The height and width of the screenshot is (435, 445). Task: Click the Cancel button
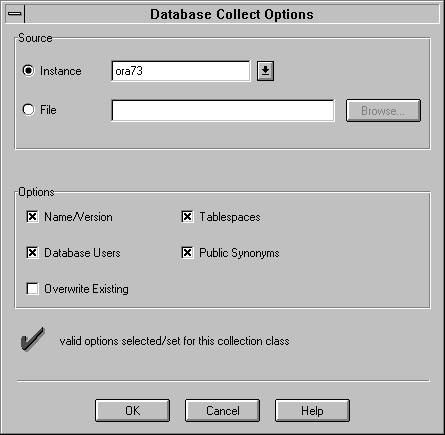(222, 410)
